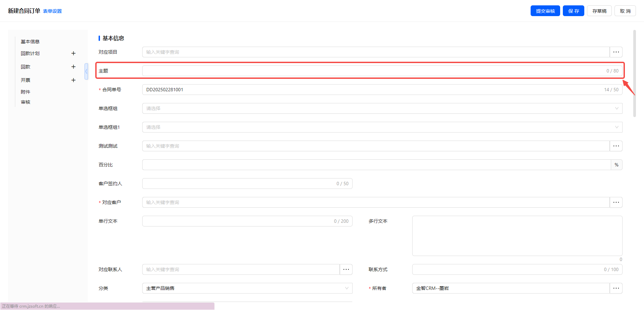Open the lookup dialog for 对应联系人
The width and height of the screenshot is (644, 310).
tap(346, 269)
